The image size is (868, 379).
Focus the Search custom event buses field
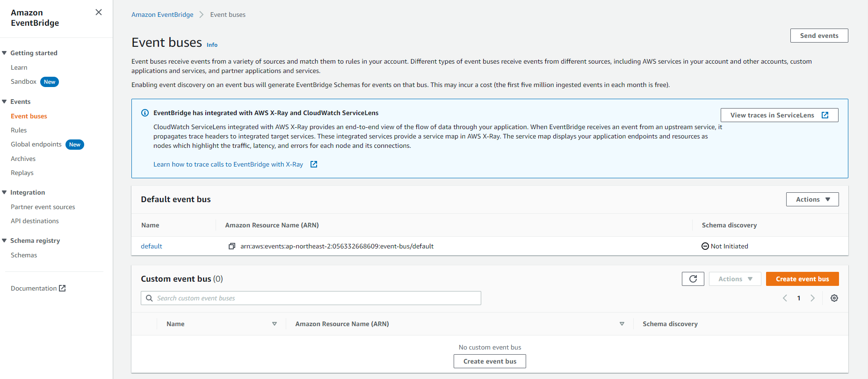tap(311, 298)
